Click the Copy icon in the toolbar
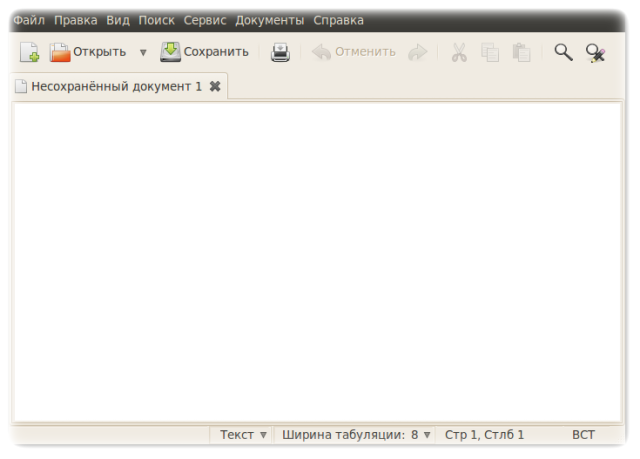 coord(490,52)
